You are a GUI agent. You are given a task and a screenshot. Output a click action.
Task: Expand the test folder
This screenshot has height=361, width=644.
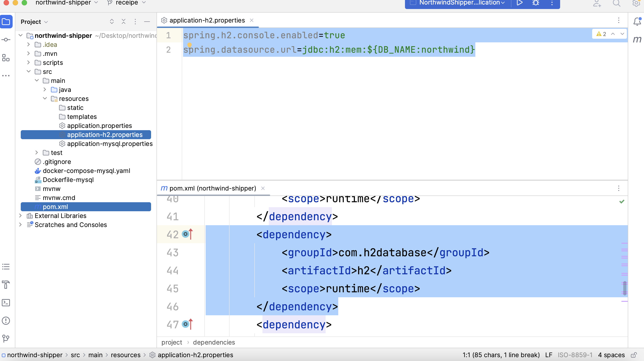click(x=37, y=152)
